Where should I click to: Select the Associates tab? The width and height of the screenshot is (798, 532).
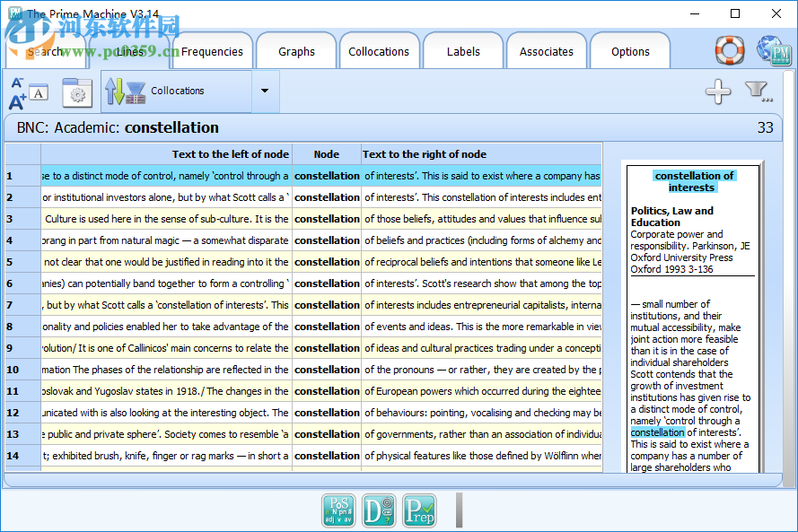(546, 52)
